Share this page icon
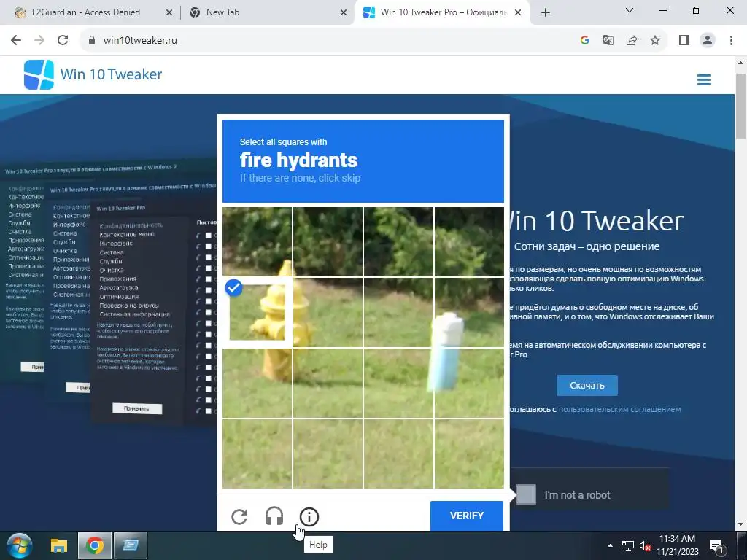This screenshot has height=560, width=747. point(632,40)
